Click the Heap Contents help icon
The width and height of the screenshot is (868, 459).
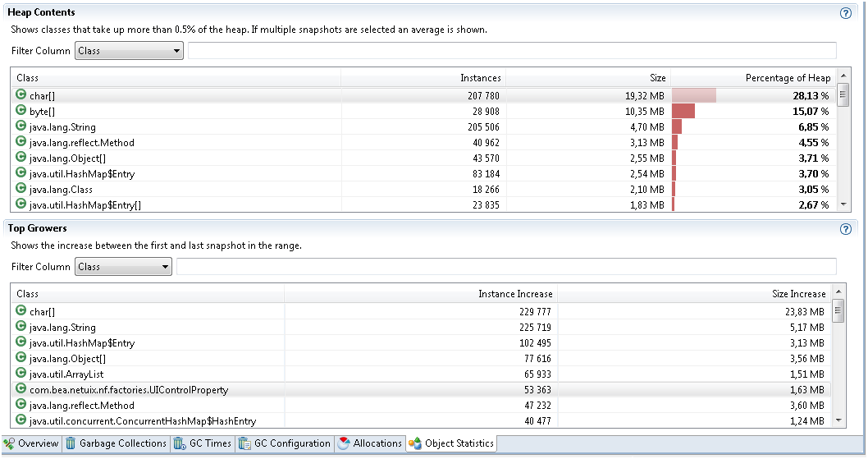click(x=845, y=13)
